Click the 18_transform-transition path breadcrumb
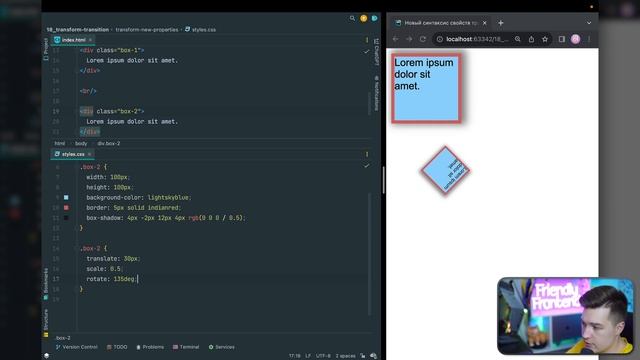The height and width of the screenshot is (360, 640). [x=78, y=30]
